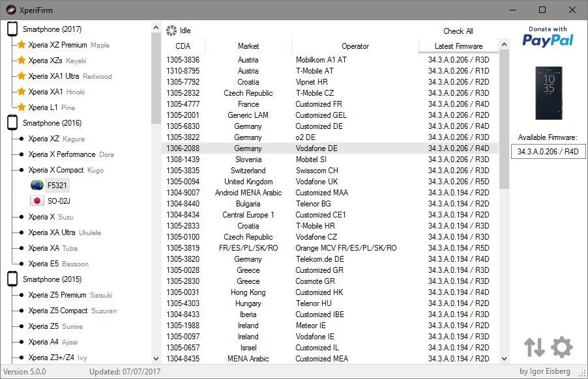Click the star icon beside Xperia XA1 Hinoki

click(x=22, y=92)
